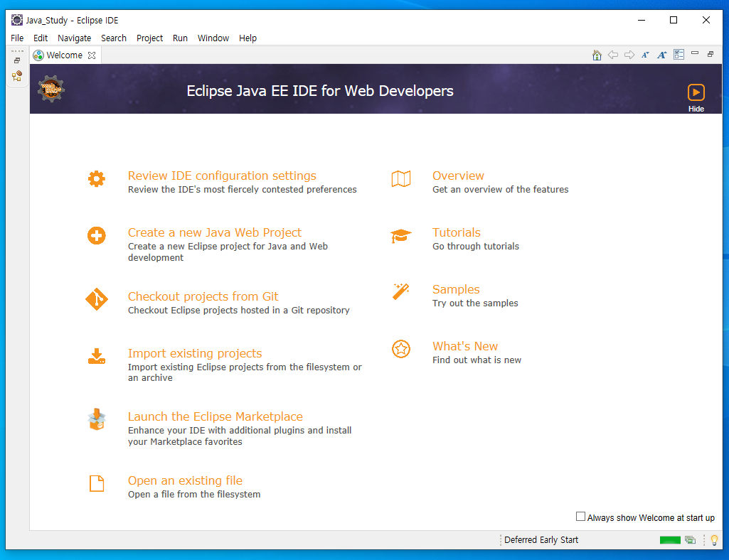Open the Window menu
The image size is (729, 560).
point(213,38)
